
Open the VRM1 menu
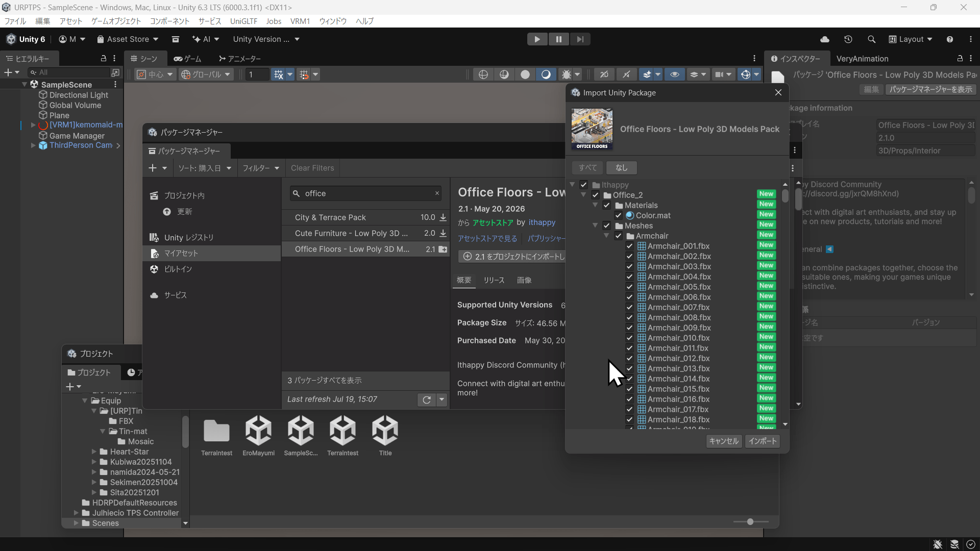tap(300, 21)
